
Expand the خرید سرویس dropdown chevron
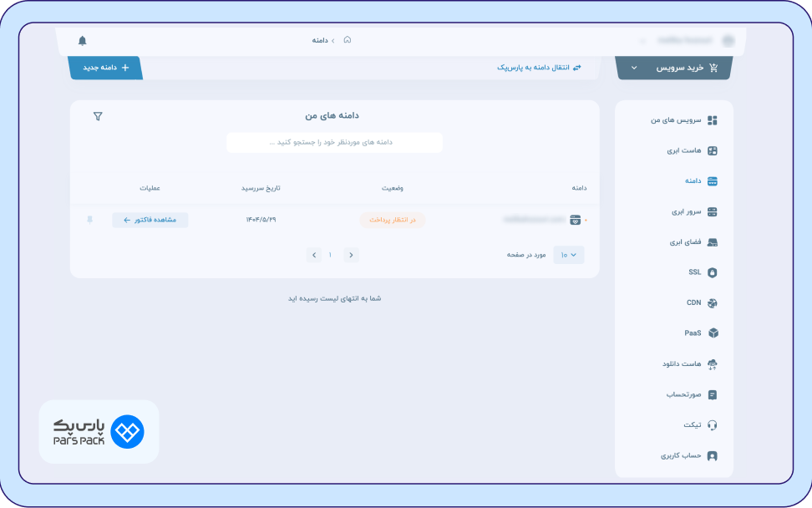[x=634, y=68]
